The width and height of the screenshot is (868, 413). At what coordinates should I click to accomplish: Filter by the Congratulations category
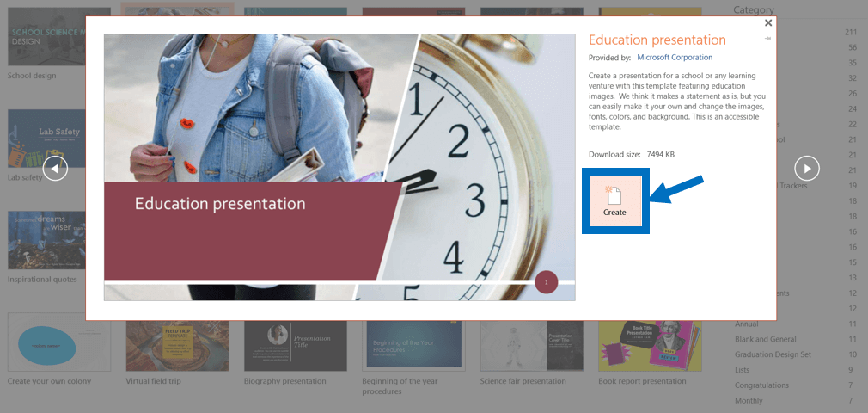pos(761,385)
